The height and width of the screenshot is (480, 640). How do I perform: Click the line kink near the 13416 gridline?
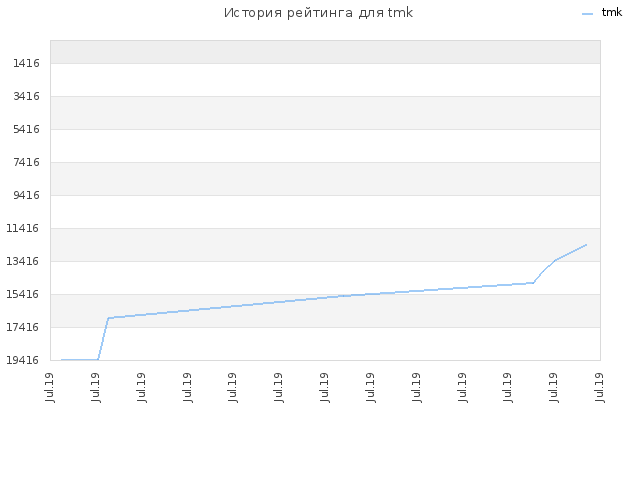pyautogui.click(x=556, y=260)
